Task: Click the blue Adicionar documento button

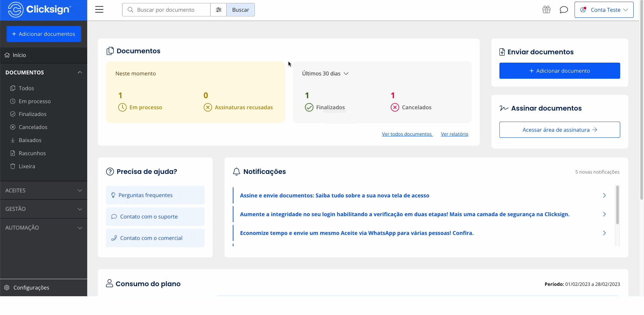Action: point(559,71)
